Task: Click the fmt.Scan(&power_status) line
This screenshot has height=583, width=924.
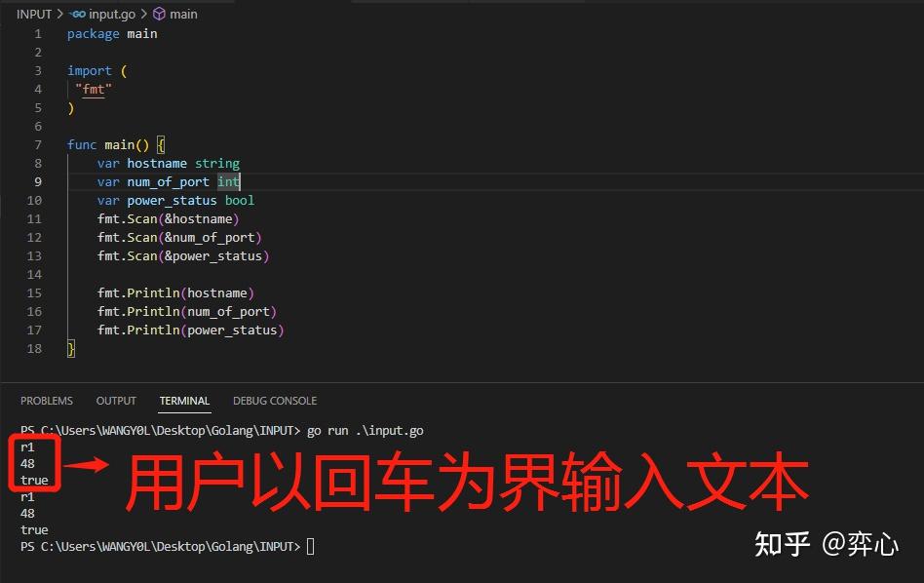Action: pos(182,255)
